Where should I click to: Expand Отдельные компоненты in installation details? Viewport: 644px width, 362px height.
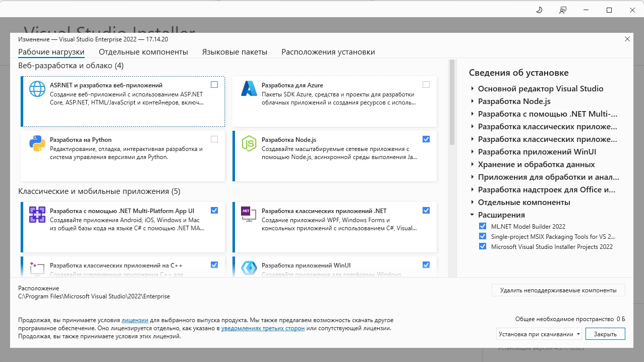[472, 202]
